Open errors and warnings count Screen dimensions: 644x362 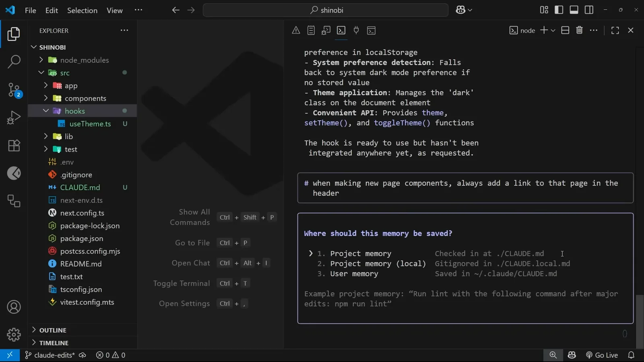pos(111,355)
